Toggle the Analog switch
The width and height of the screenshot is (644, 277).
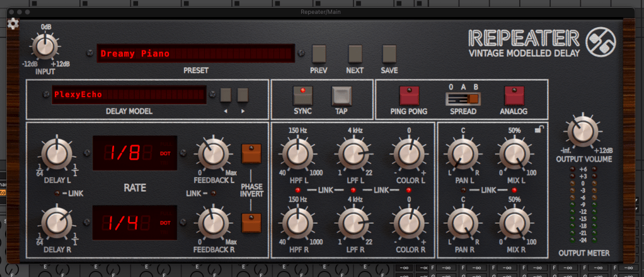click(x=514, y=96)
